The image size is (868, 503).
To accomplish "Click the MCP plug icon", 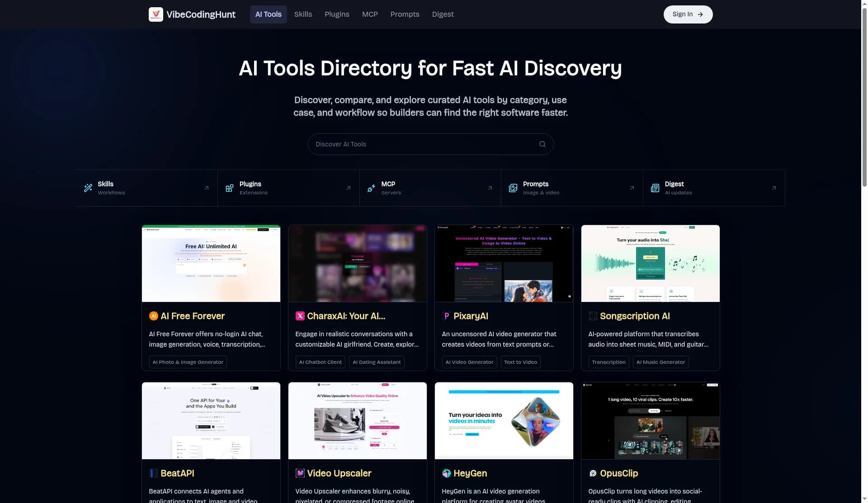I will pyautogui.click(x=371, y=188).
